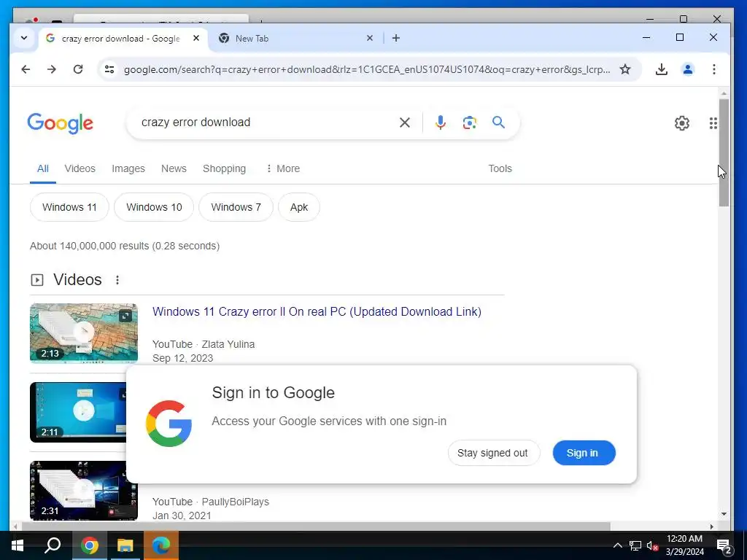The image size is (747, 560).
Task: Open taskbar search magnifier
Action: (x=53, y=545)
